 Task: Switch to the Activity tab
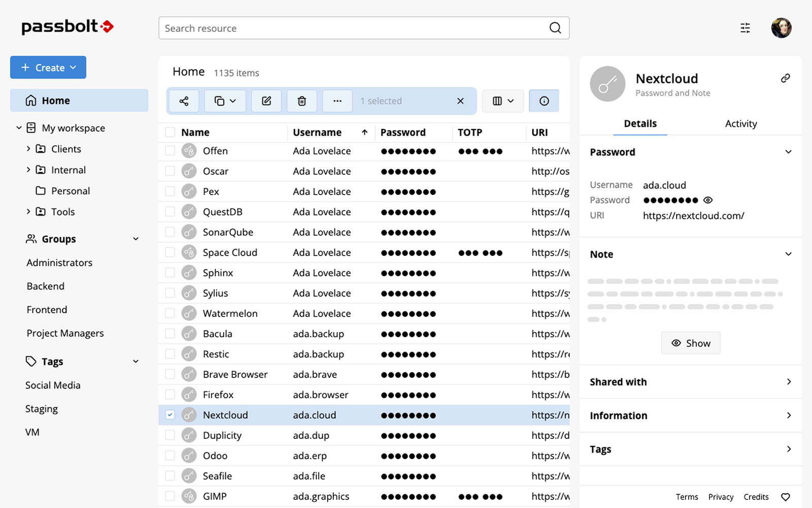tap(741, 123)
